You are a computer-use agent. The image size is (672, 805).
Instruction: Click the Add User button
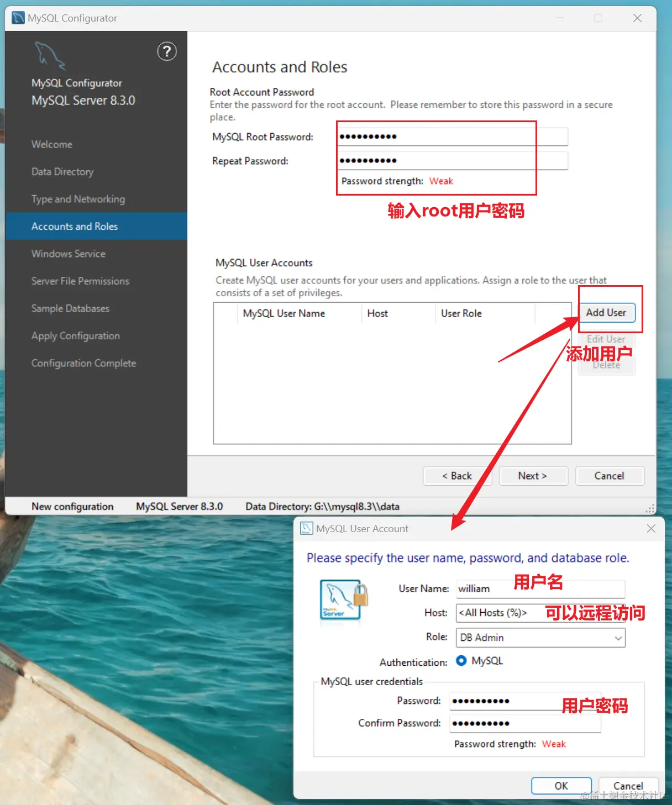(x=607, y=313)
